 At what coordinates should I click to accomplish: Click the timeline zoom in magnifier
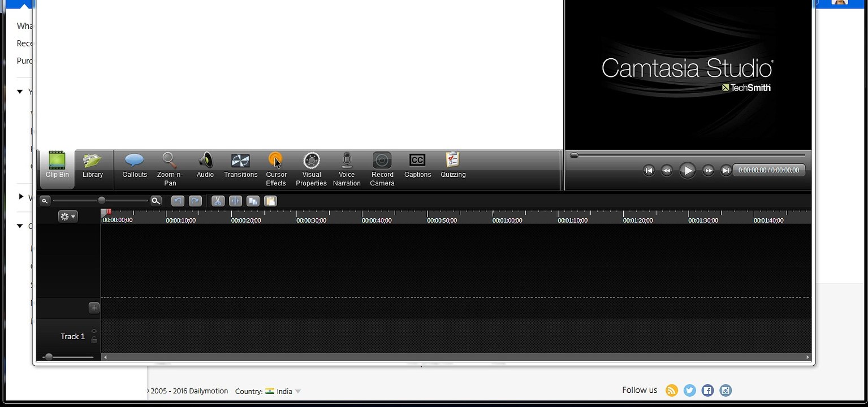(x=156, y=201)
